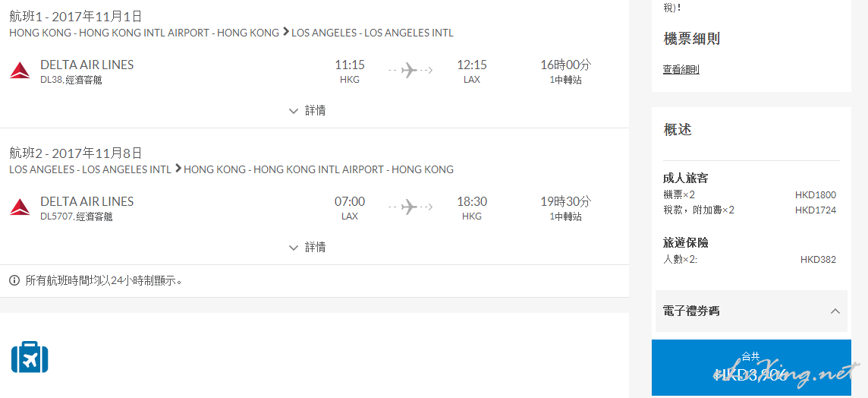This screenshot has height=398, width=868.
Task: Collapse the 電子禮券碼 section arrow
Action: coord(835,311)
